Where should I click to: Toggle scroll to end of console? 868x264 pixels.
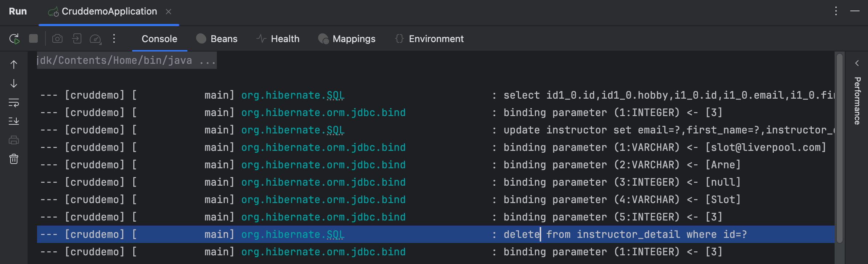point(14,121)
